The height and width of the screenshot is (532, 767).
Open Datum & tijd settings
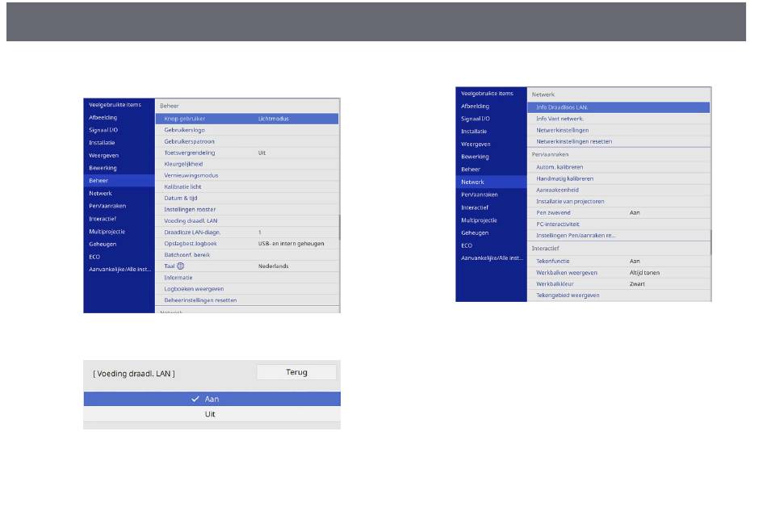click(x=247, y=198)
